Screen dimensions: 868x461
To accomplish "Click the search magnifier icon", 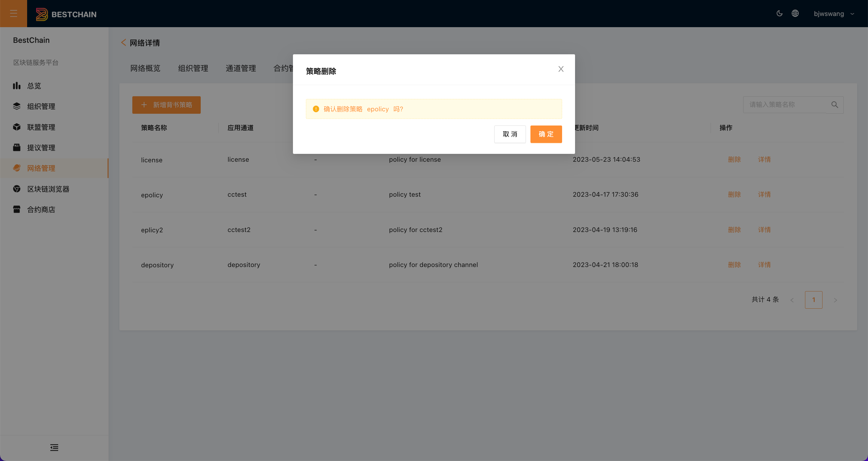I will (835, 105).
